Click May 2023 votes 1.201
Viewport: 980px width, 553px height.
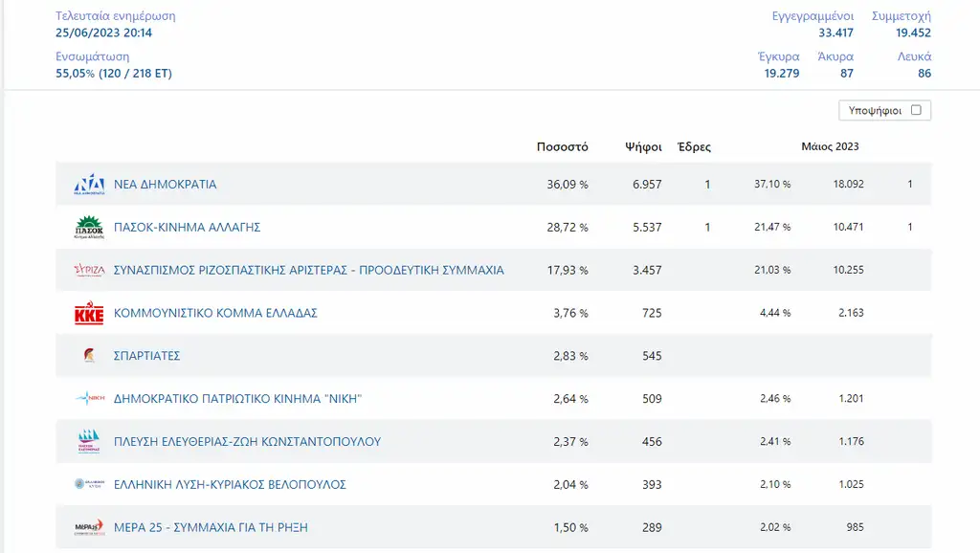851,398
